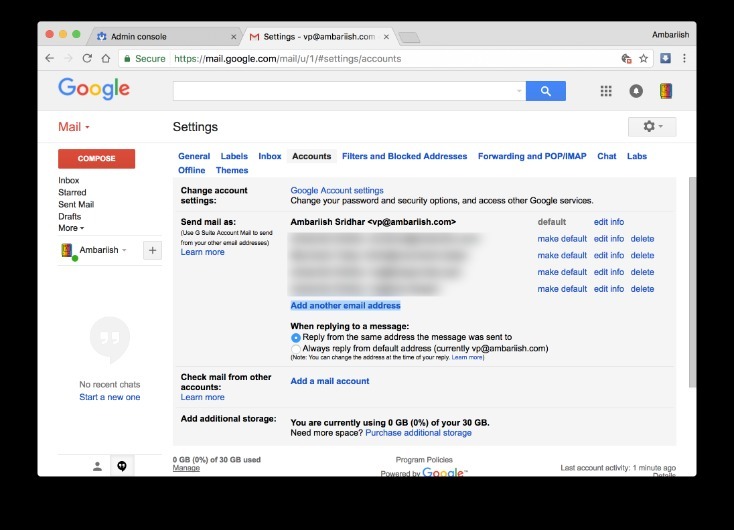Click the Gmail favicon on Settings tab
The height and width of the screenshot is (530, 734).
pyautogui.click(x=254, y=37)
